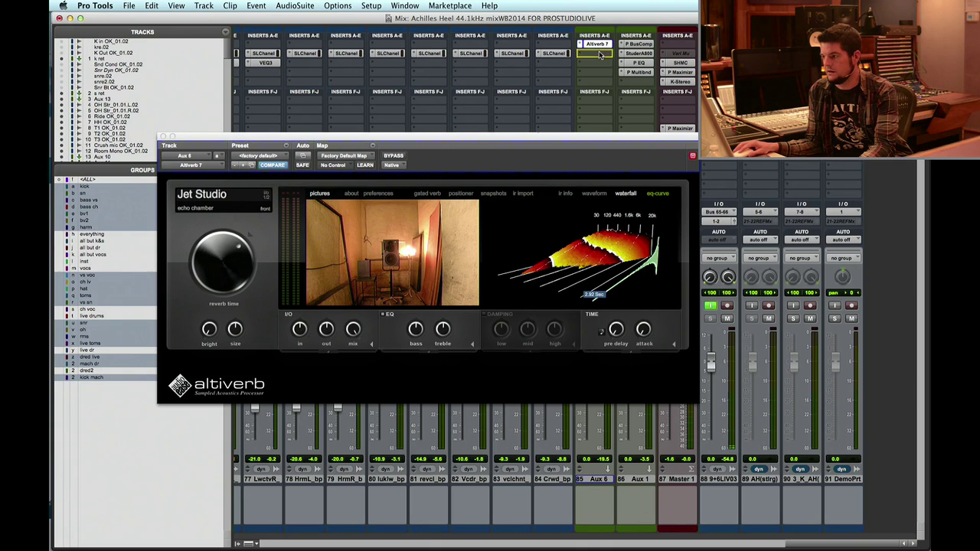Viewport: 980px width, 551px height.
Task: Toggle the EQ section on/off square
Action: click(382, 314)
